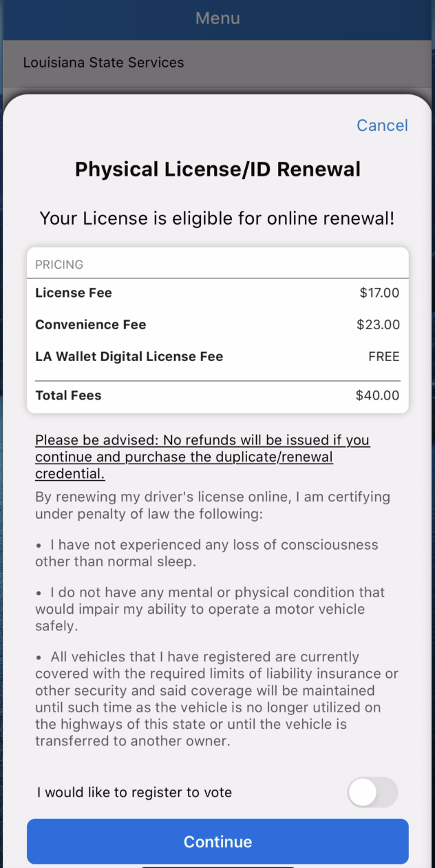The image size is (435, 868).
Task: Click the certifying under penalty of law paragraph
Action: tap(213, 505)
